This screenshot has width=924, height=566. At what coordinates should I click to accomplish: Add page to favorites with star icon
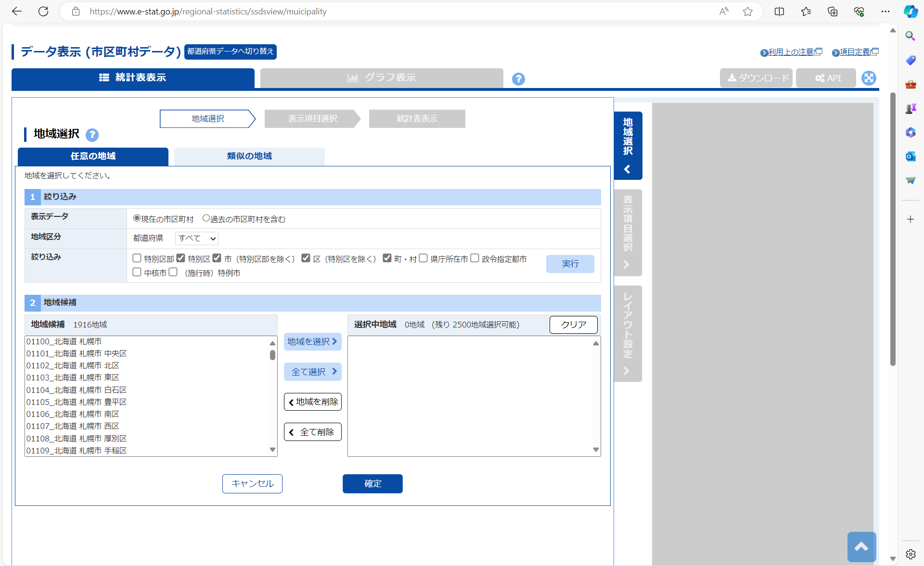coord(747,12)
